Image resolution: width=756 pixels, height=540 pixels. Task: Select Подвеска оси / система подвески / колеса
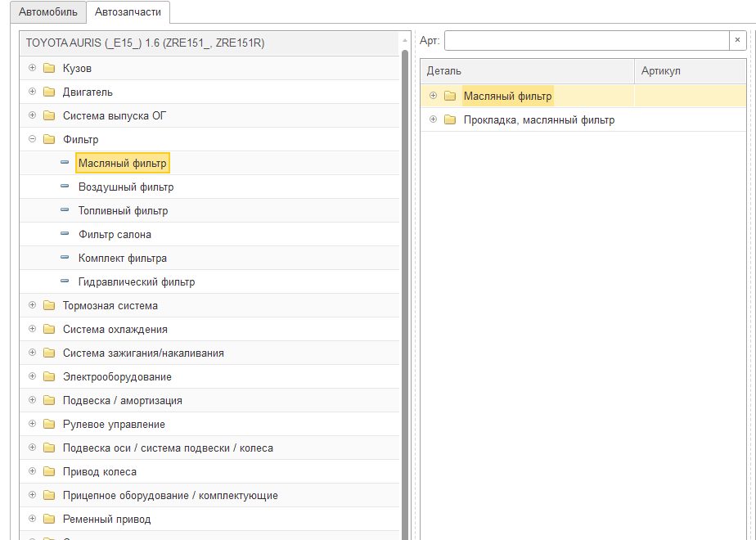click(168, 448)
